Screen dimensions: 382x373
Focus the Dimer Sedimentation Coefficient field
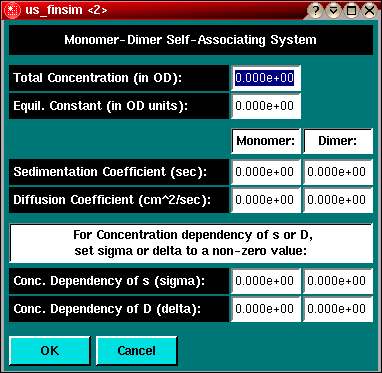(x=338, y=172)
